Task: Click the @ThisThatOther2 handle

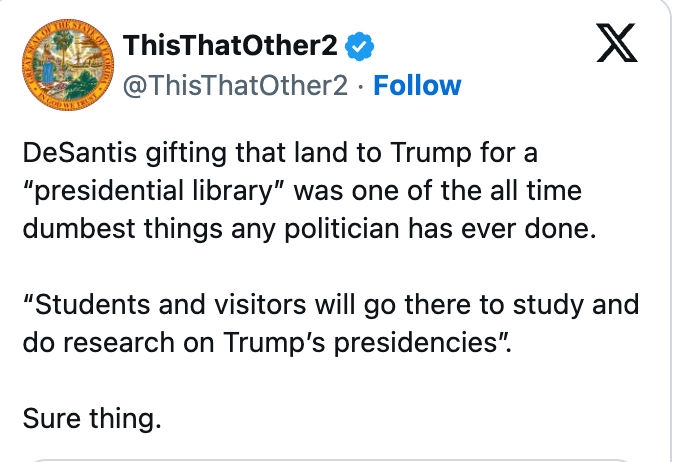Action: point(233,86)
